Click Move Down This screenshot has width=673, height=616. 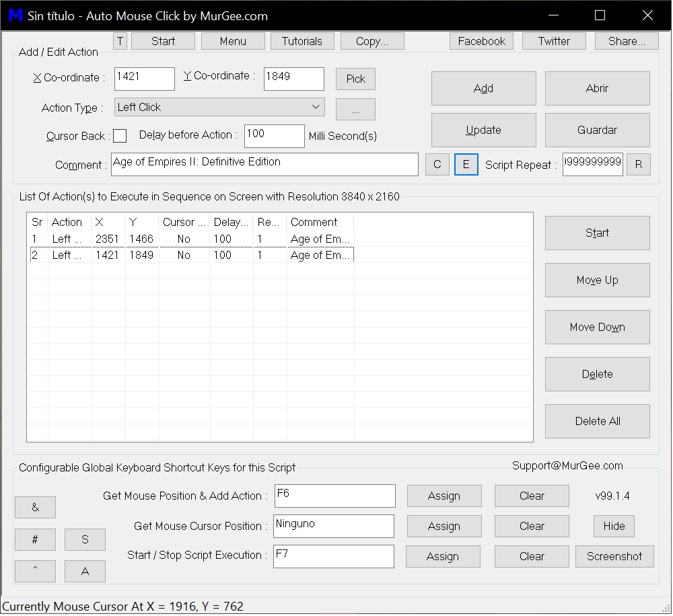point(598,328)
